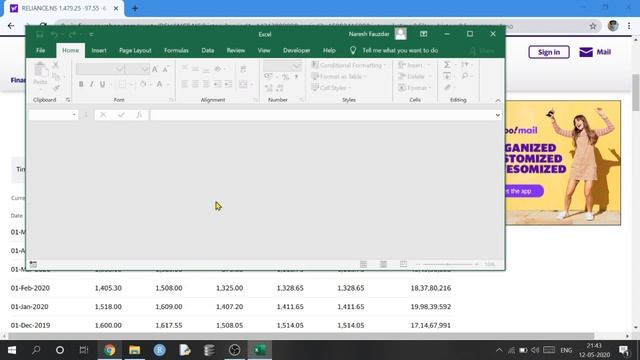The image size is (640, 360).
Task: Click the Percent Style icon
Action: (286, 77)
